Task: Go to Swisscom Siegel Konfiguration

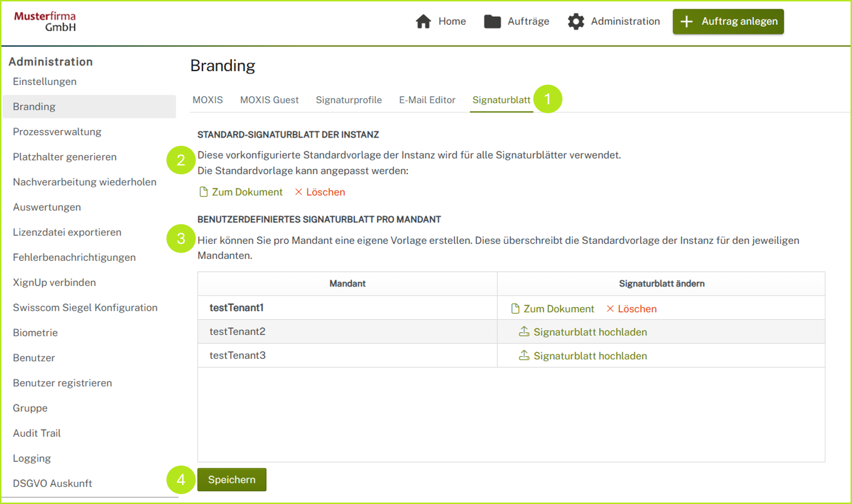Action: tap(85, 307)
